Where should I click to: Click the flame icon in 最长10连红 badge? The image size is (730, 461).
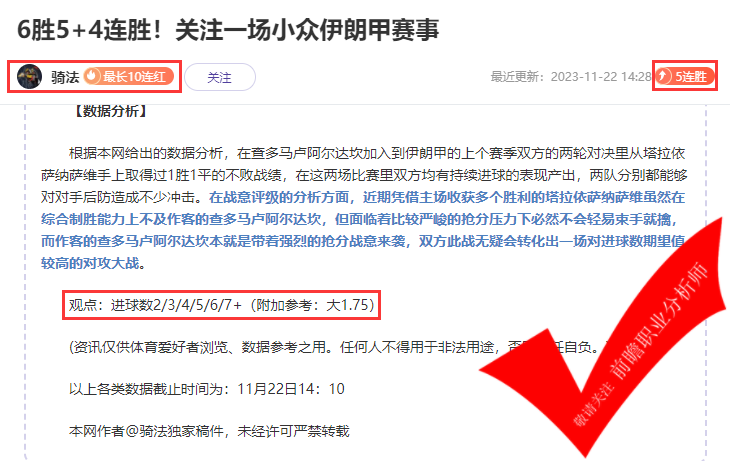[93, 76]
